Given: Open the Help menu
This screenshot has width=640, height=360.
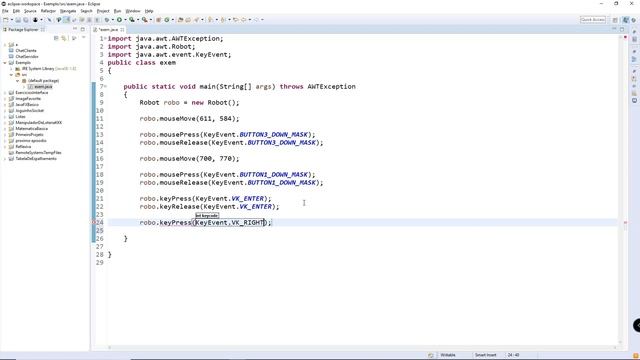Looking at the screenshot, I should click(149, 11).
